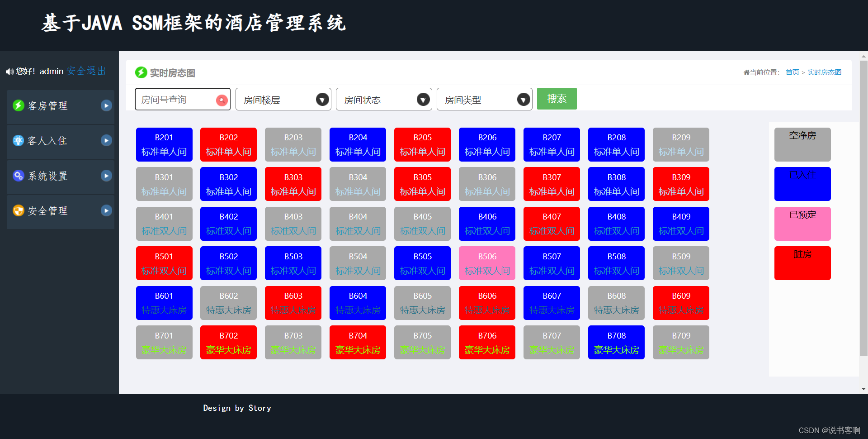Go to 首页 via breadcrumb link
The image size is (868, 439).
[x=792, y=72]
